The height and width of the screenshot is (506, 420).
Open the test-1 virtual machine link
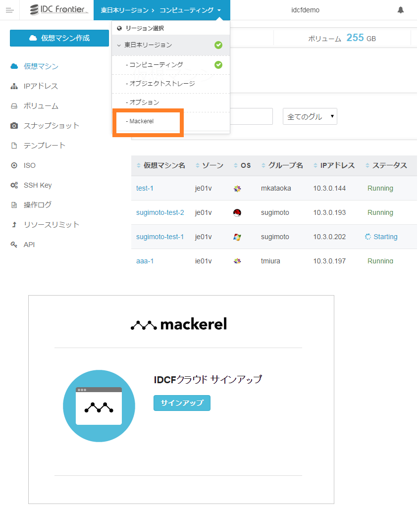tap(145, 188)
